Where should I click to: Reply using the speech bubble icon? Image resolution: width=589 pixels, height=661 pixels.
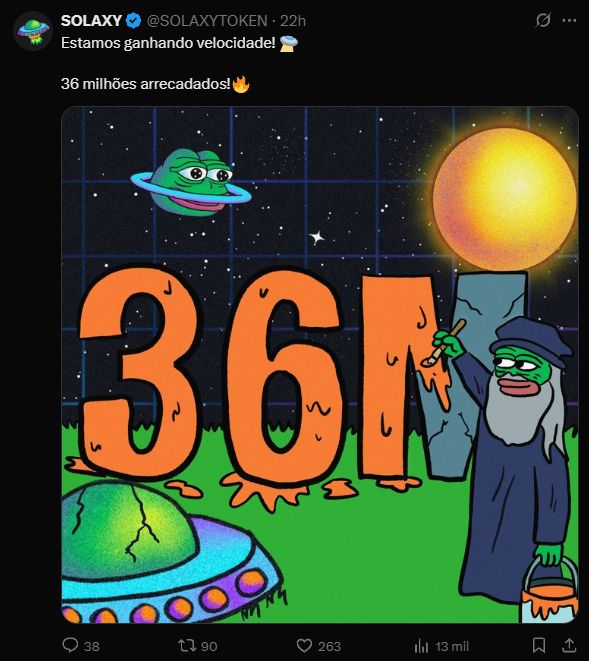pyautogui.click(x=70, y=645)
